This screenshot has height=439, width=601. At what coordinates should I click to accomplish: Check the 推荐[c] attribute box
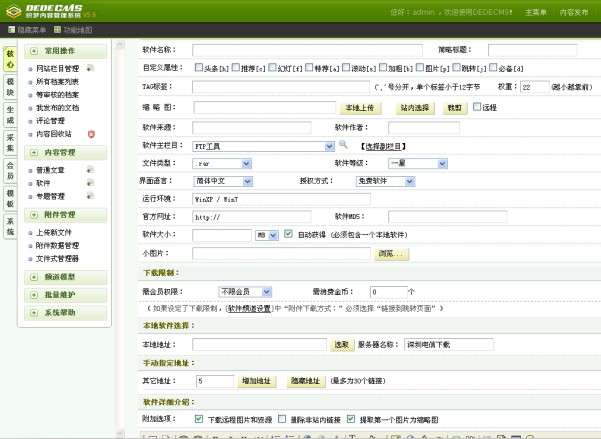click(236, 67)
